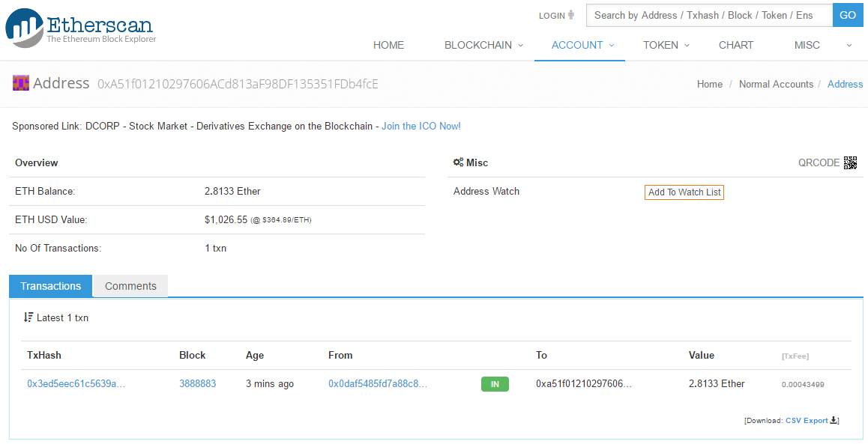
Task: Open block 3888883 link
Action: coord(197,383)
